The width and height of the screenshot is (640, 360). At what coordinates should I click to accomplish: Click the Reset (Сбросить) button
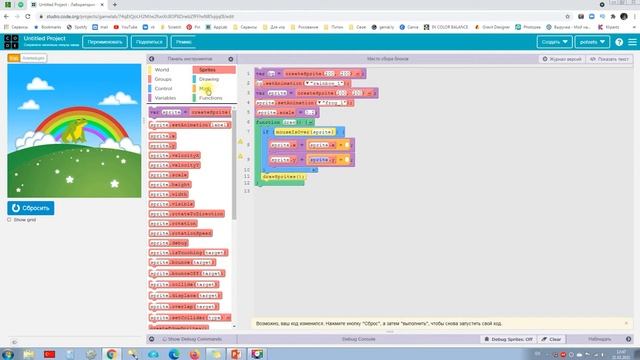pos(31,208)
